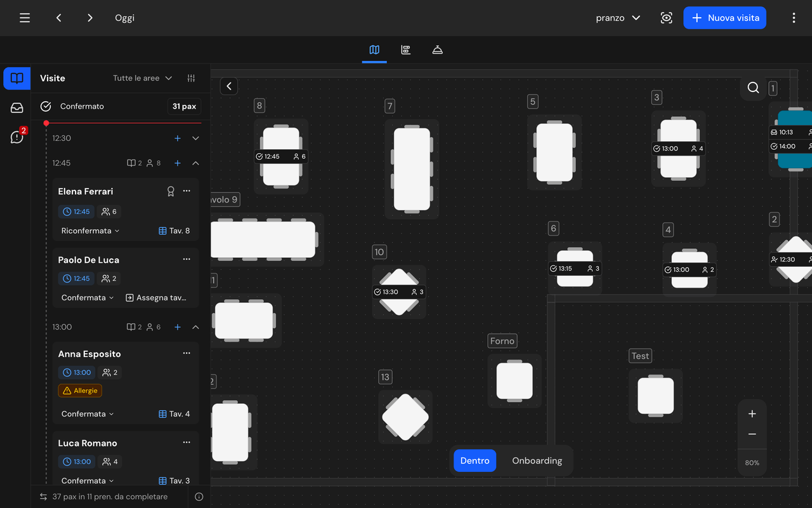Change Elena Ferrari's Riconfermata status

point(90,231)
